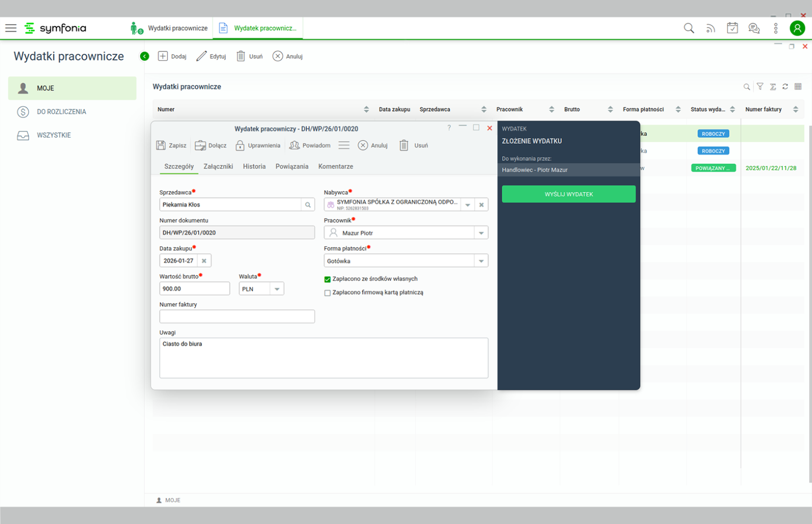Open the vertical three-dot options menu
Viewport: 812px width, 524px height.
776,29
